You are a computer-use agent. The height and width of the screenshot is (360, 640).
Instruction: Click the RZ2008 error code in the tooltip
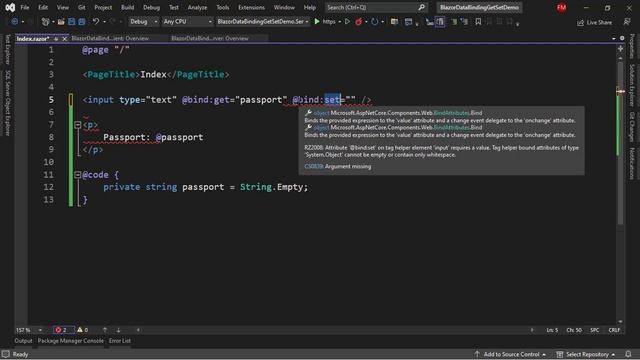[x=314, y=148]
